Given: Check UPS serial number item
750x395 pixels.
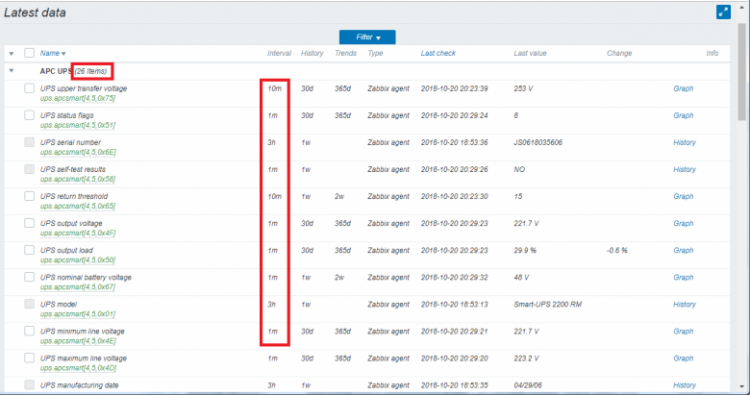Looking at the screenshot, I should click(x=29, y=142).
